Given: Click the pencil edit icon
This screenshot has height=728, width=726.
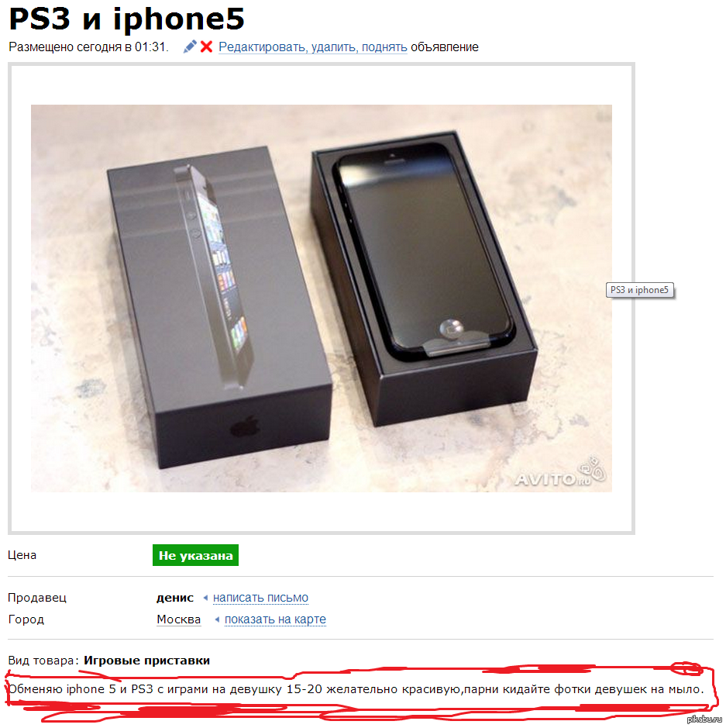Looking at the screenshot, I should 190,47.
